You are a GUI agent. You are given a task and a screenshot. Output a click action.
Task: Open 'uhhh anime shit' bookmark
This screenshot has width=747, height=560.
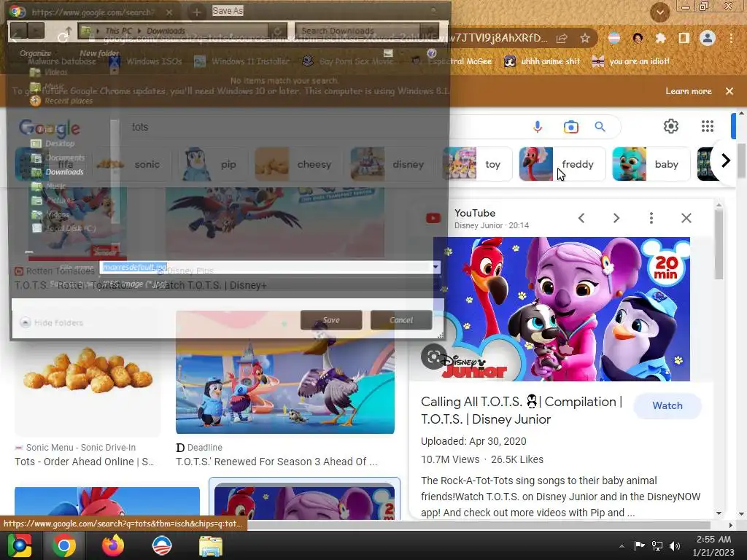pos(542,61)
